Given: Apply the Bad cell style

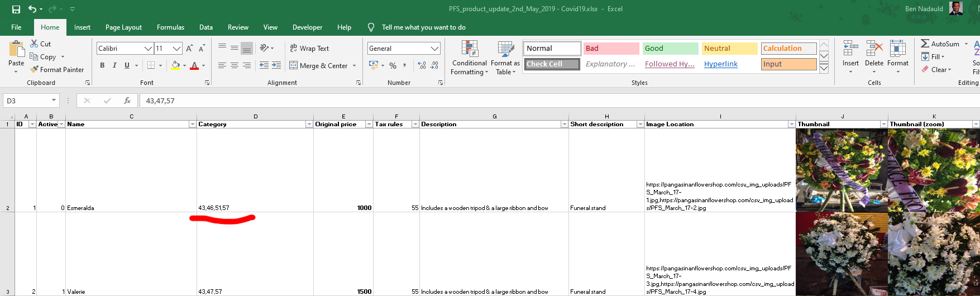Looking at the screenshot, I should [x=611, y=49].
